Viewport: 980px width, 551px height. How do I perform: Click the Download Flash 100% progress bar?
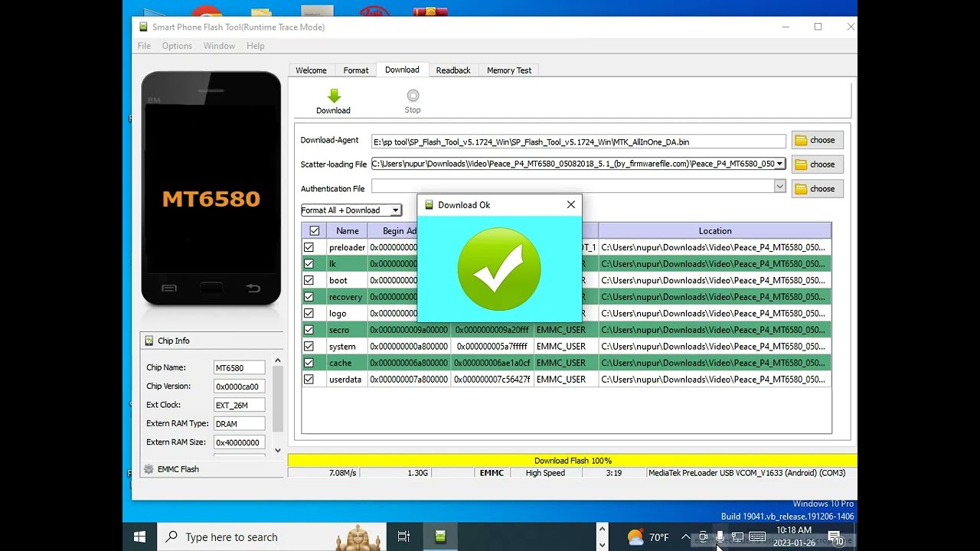click(x=573, y=461)
